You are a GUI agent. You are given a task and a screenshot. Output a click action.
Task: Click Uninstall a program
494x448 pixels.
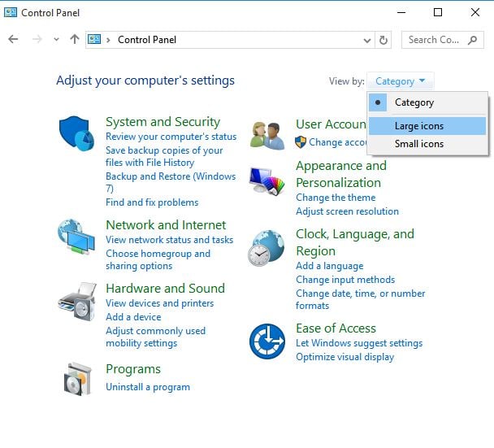(148, 387)
